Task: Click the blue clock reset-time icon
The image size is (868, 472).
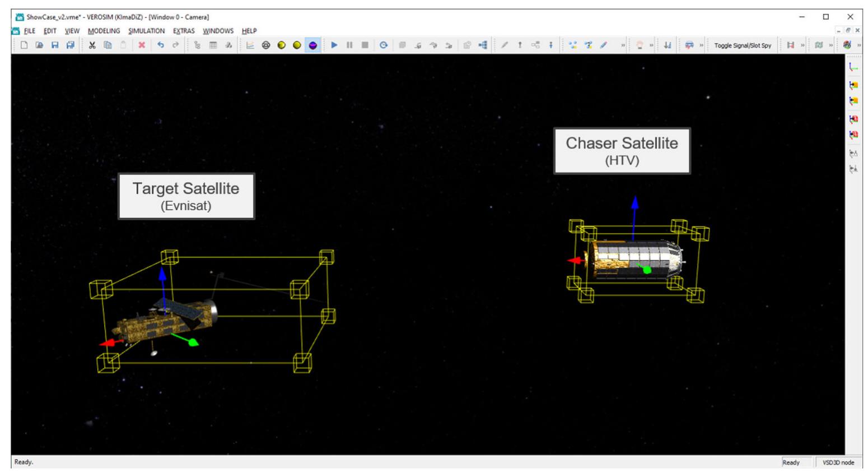Action: 384,45
